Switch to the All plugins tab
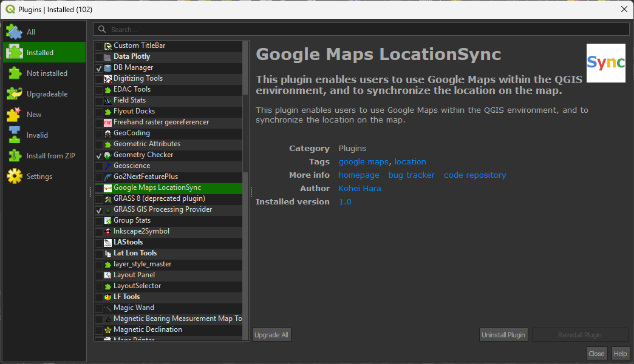This screenshot has height=364, width=634. [44, 32]
